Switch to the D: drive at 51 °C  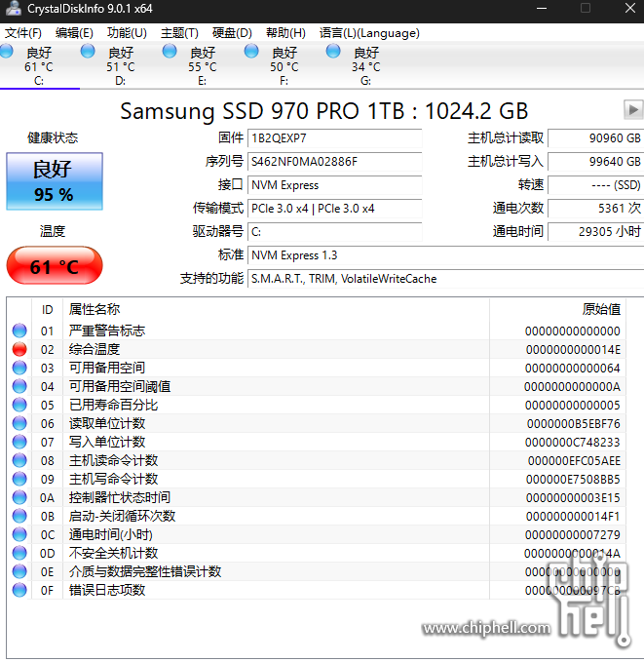120,66
